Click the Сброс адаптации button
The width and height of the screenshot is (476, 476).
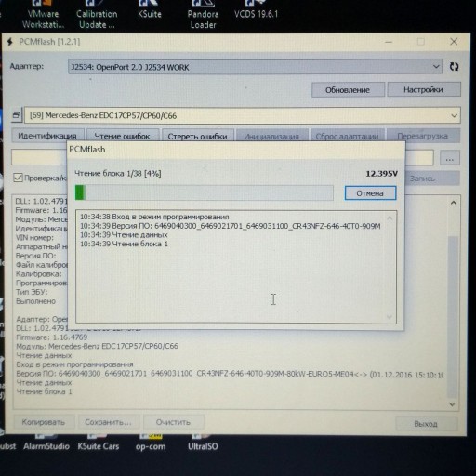click(348, 136)
